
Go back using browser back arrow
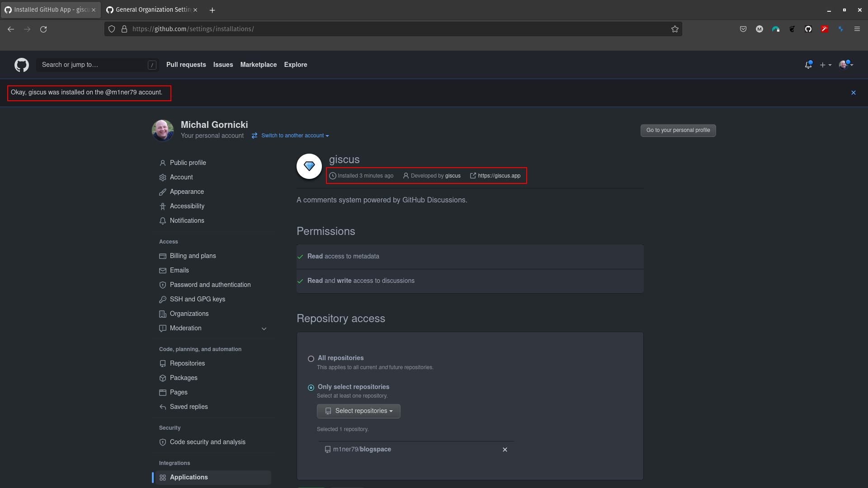click(x=11, y=29)
